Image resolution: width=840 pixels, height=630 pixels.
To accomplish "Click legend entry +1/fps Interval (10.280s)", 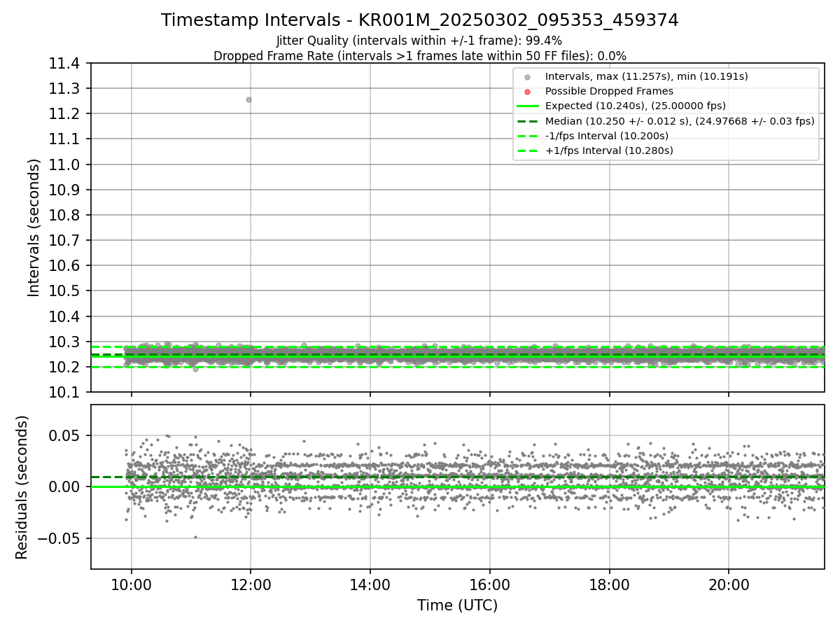I will (x=609, y=150).
